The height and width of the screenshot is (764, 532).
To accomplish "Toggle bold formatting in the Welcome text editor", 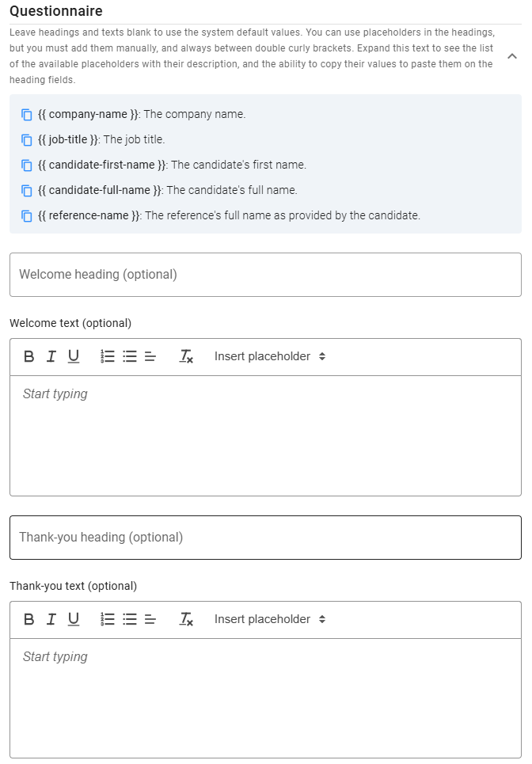I will pos(28,356).
